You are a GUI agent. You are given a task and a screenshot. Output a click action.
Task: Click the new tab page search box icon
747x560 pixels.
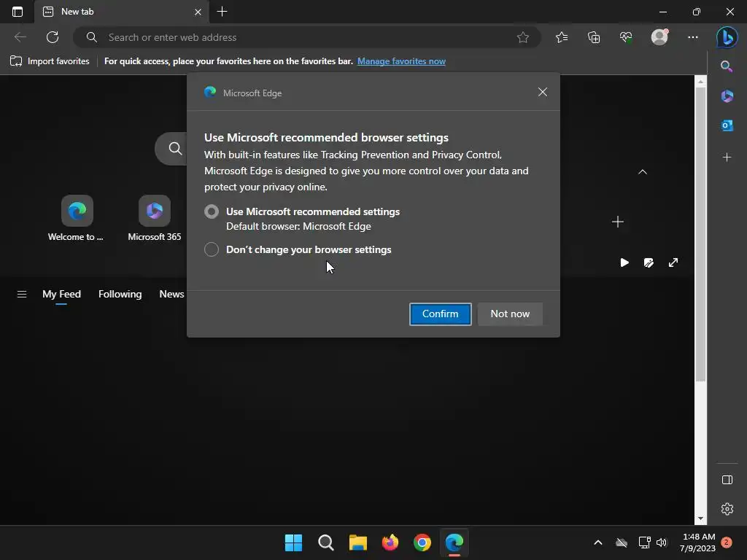coord(175,149)
